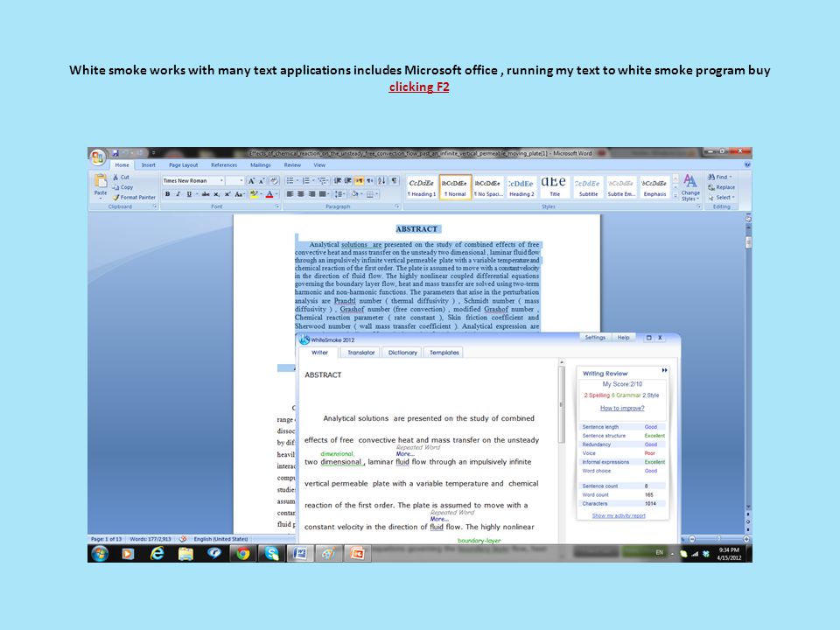
Task: Click the Increase Indent icon
Action: 347,181
